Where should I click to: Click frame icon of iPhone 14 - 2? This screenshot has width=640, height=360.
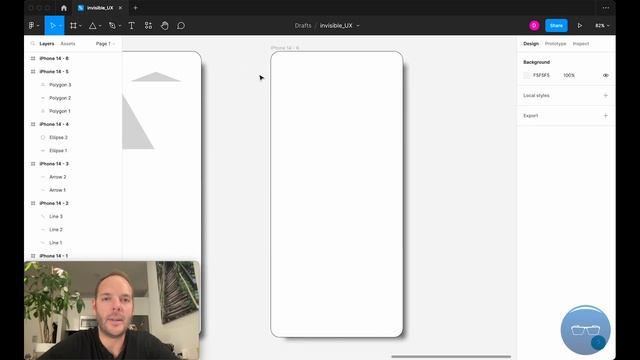(33, 203)
